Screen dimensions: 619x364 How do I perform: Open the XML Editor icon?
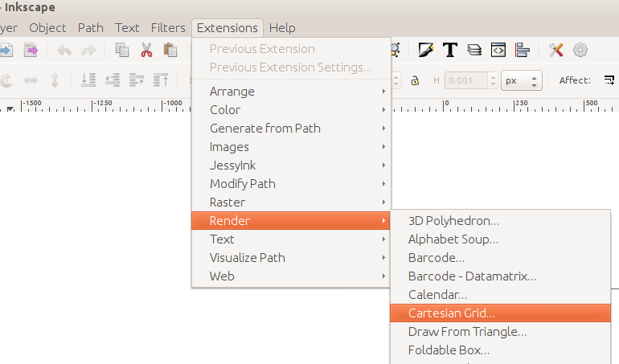coord(498,50)
